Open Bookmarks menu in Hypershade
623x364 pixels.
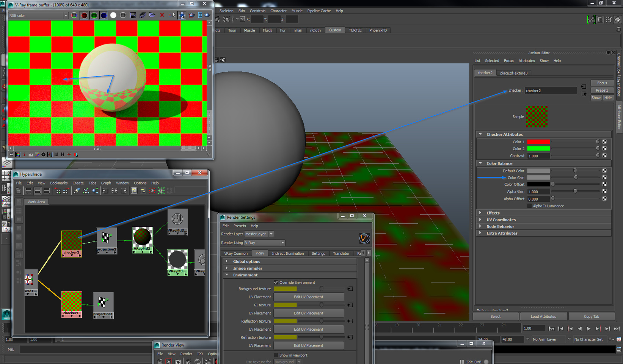coord(59,183)
